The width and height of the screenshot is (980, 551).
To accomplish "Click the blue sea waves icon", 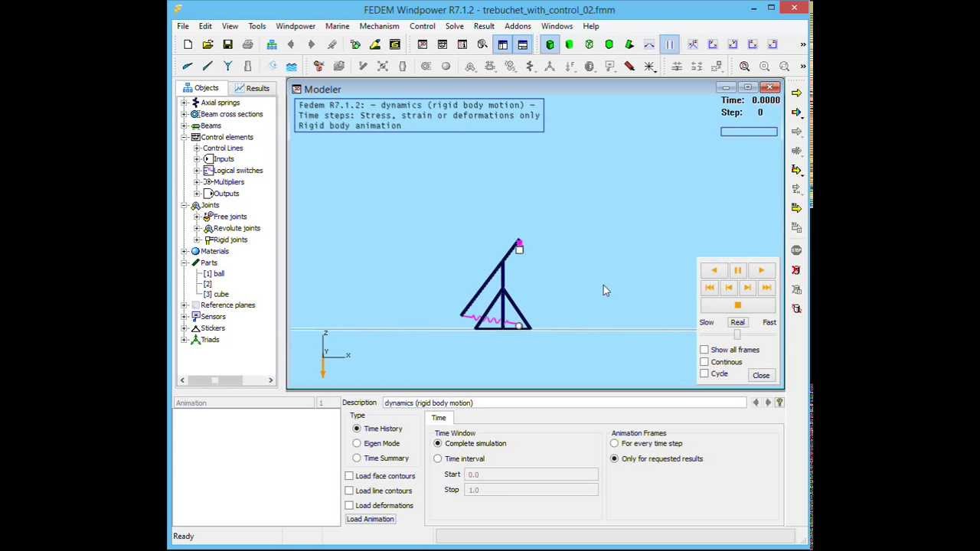I will click(x=292, y=66).
